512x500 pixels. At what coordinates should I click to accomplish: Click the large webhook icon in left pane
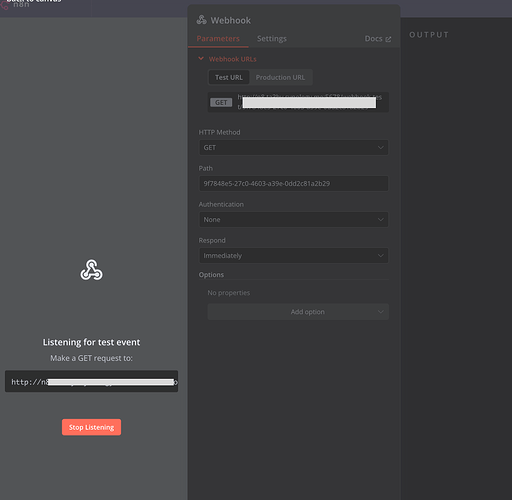(x=91, y=270)
